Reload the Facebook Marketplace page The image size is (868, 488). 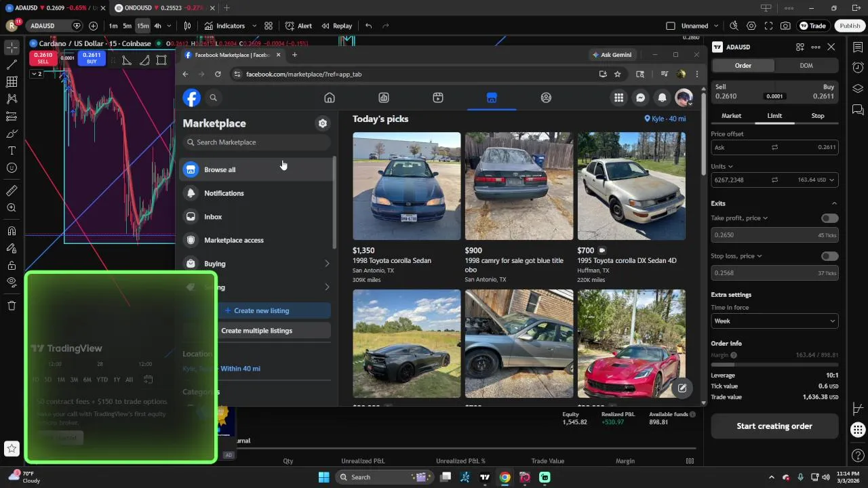tap(218, 74)
